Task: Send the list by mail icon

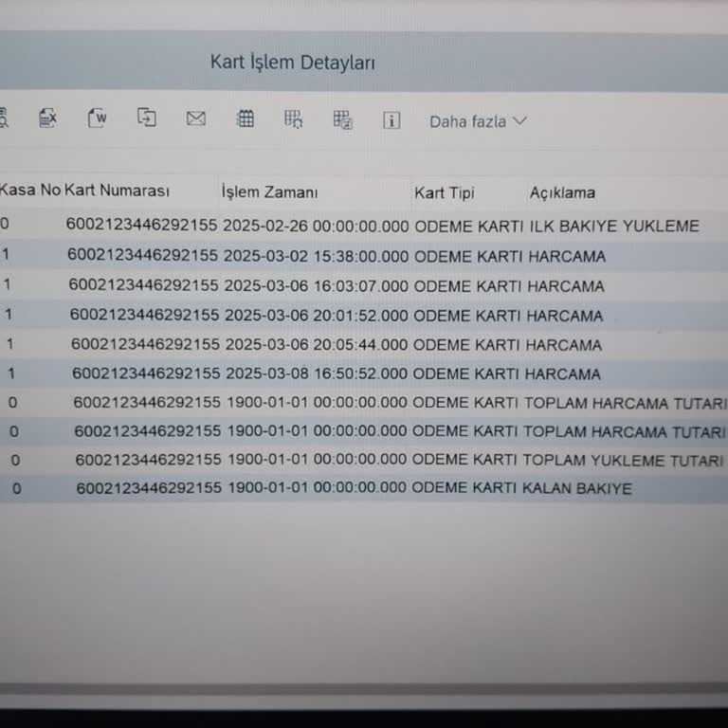Action: [196, 118]
